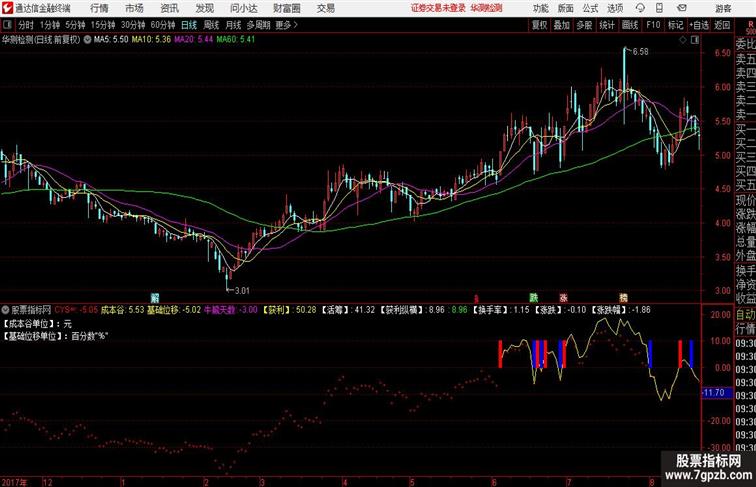This screenshot has height=487, width=756.
Task: Click the 游客 guest account label
Action: point(723,8)
